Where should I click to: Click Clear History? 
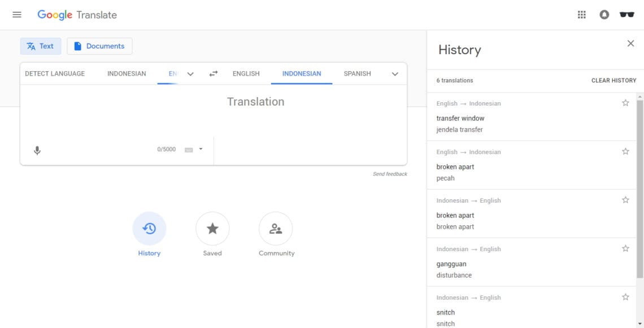tap(613, 80)
